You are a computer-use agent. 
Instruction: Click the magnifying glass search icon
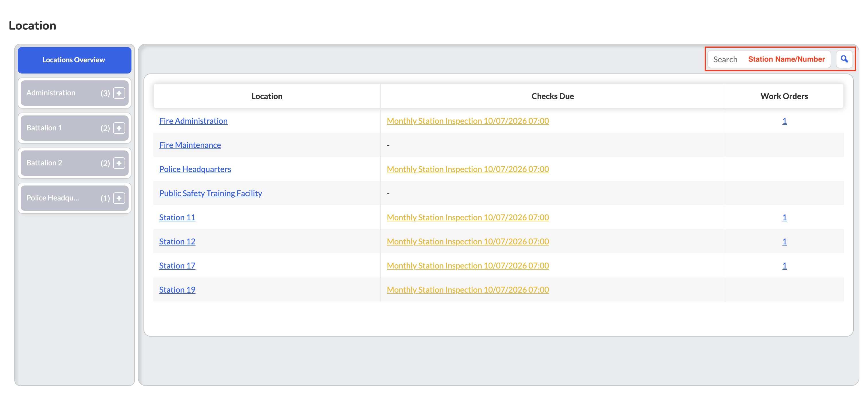pyautogui.click(x=844, y=59)
